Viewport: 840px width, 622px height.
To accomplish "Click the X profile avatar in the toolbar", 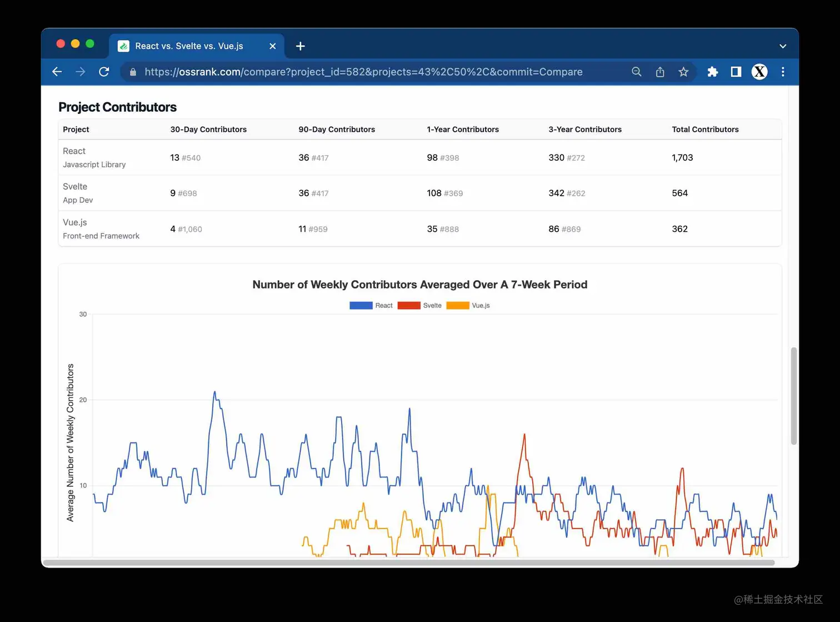I will (x=759, y=72).
